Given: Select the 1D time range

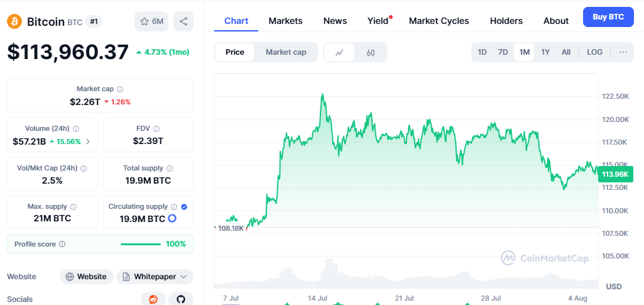Looking at the screenshot, I should [482, 52].
